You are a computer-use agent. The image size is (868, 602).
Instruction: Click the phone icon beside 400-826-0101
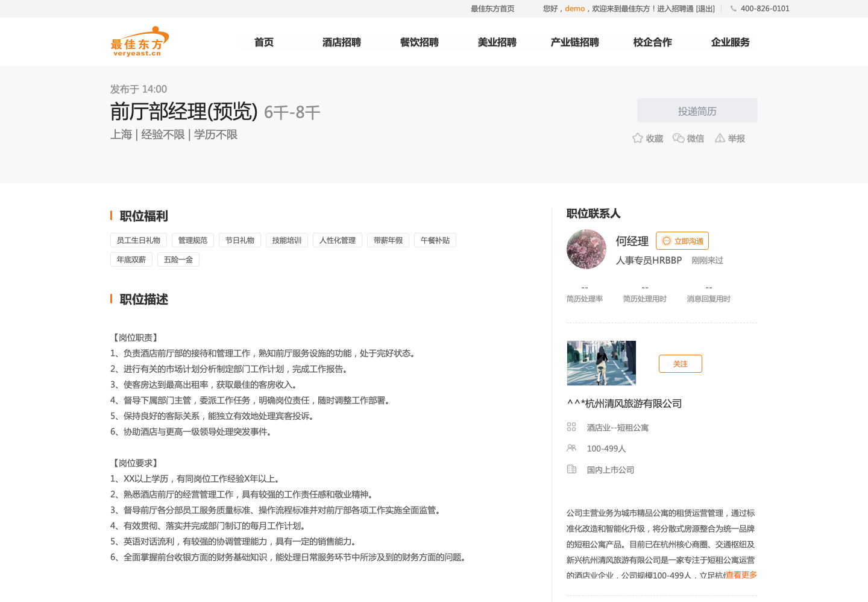tap(733, 8)
